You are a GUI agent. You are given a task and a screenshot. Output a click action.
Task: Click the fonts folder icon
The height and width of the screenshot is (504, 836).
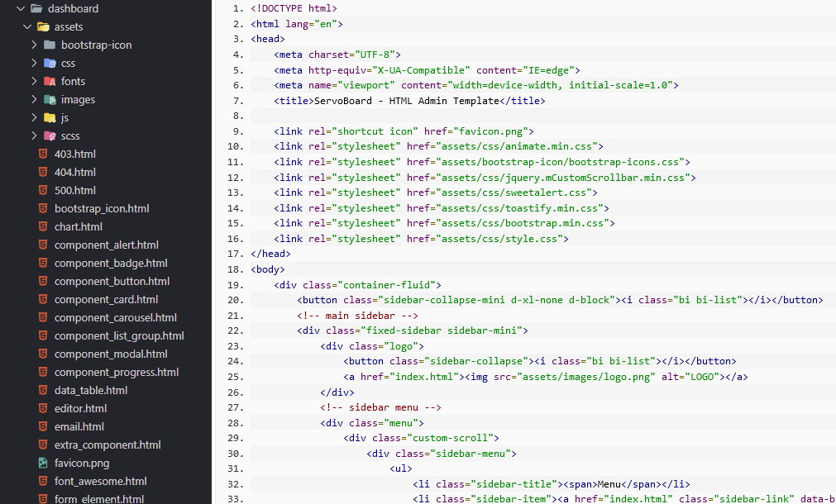(50, 81)
